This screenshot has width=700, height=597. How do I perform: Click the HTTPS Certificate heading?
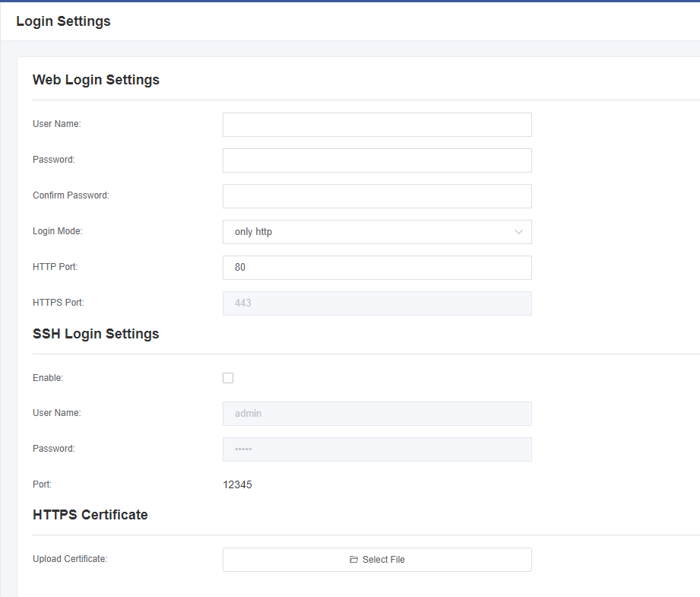coord(90,515)
